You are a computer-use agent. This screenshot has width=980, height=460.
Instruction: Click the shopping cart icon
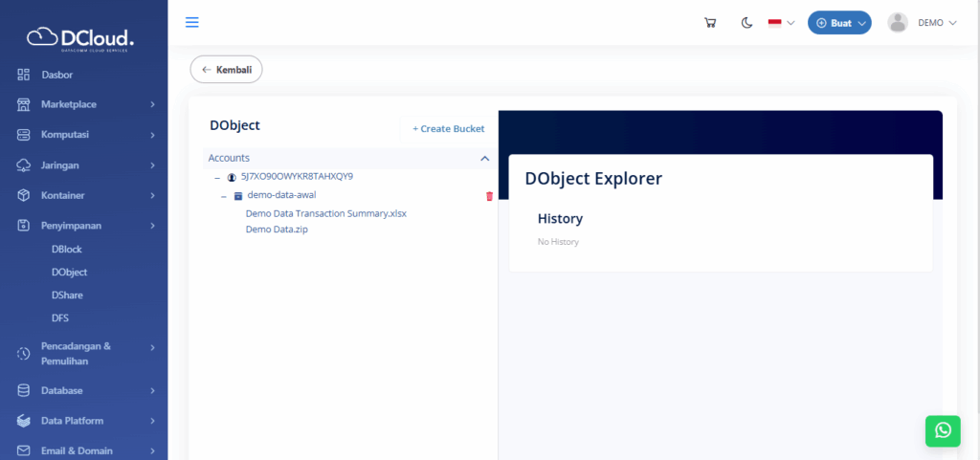pyautogui.click(x=710, y=23)
